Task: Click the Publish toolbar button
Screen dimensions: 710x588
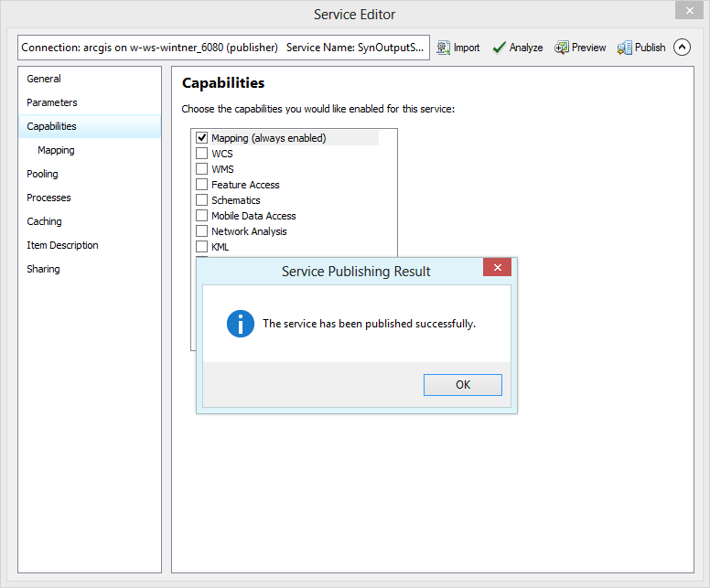Action: pyautogui.click(x=641, y=48)
